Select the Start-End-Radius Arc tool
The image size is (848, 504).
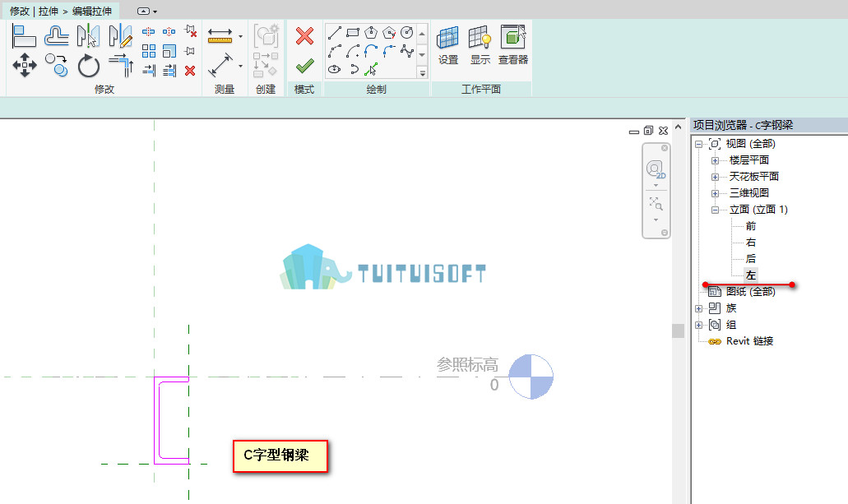pyautogui.click(x=334, y=51)
